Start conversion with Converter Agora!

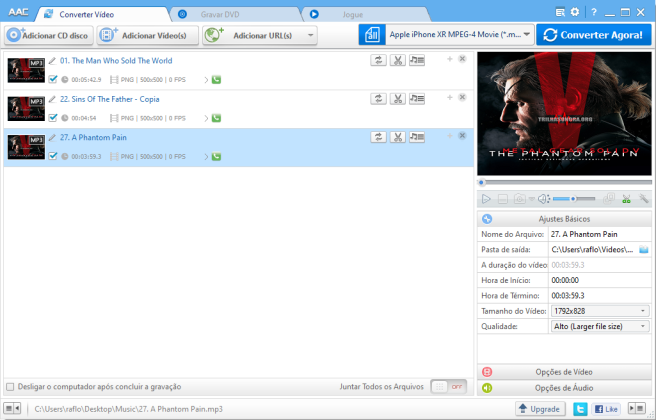tap(594, 35)
